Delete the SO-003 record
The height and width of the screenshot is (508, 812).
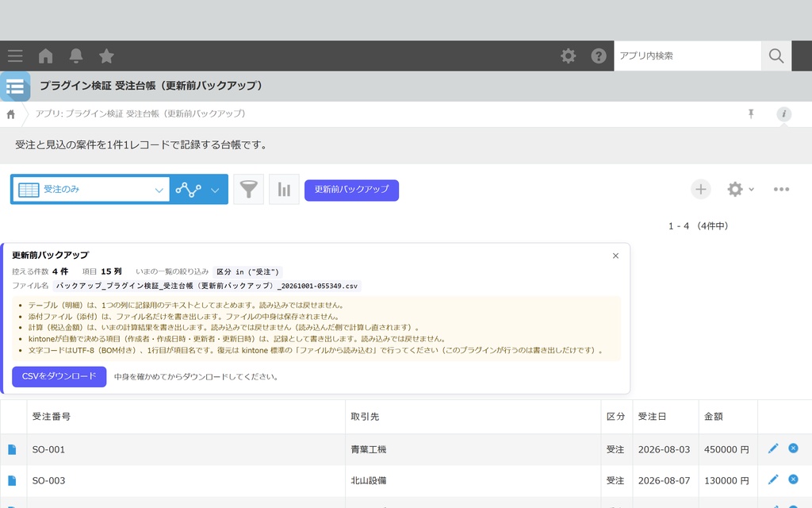point(793,479)
